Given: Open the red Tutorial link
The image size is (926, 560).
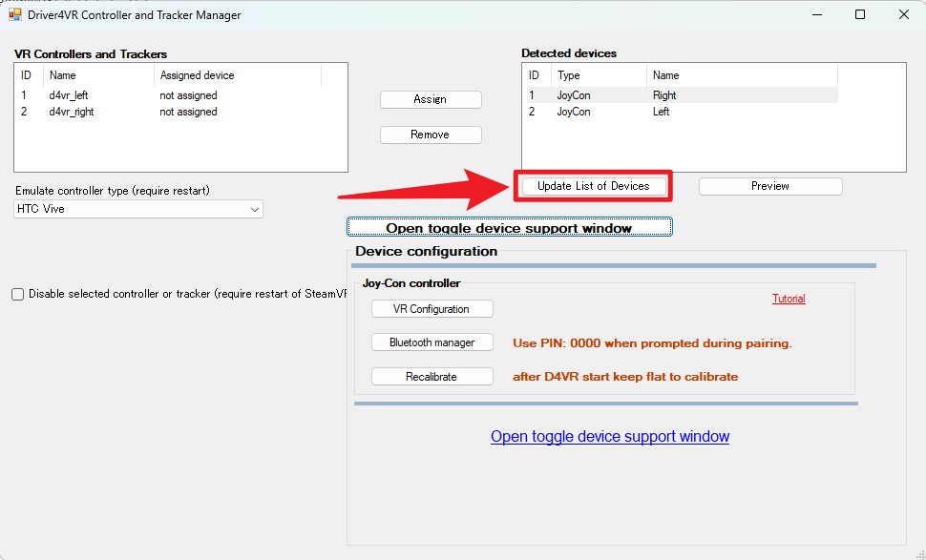Looking at the screenshot, I should point(789,299).
